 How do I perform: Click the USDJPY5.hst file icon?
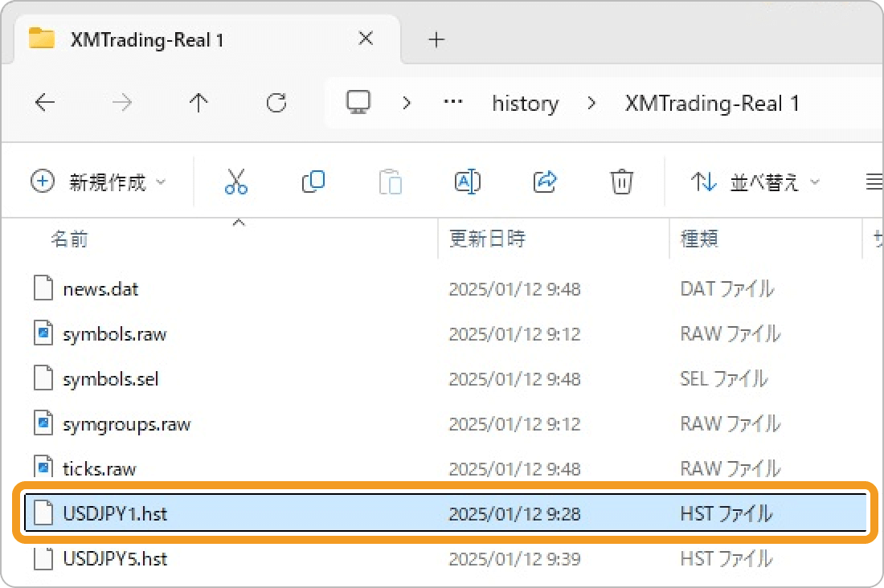(43, 559)
